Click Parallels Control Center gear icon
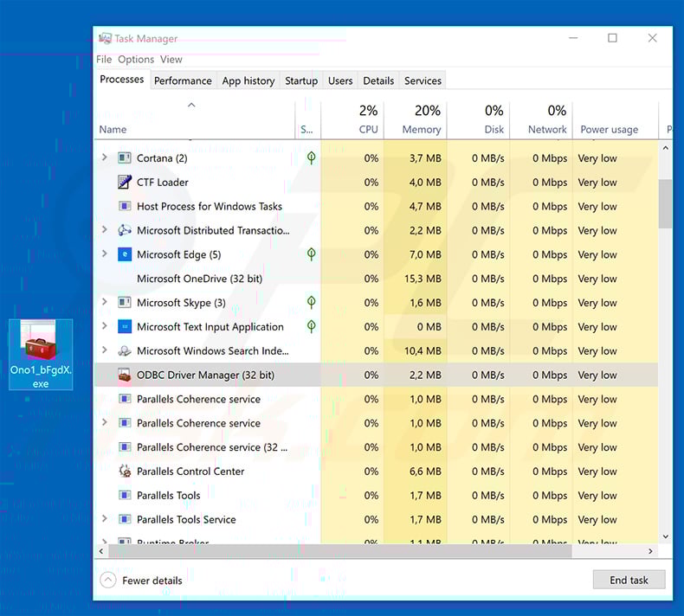Image resolution: width=684 pixels, height=616 pixels. click(125, 471)
